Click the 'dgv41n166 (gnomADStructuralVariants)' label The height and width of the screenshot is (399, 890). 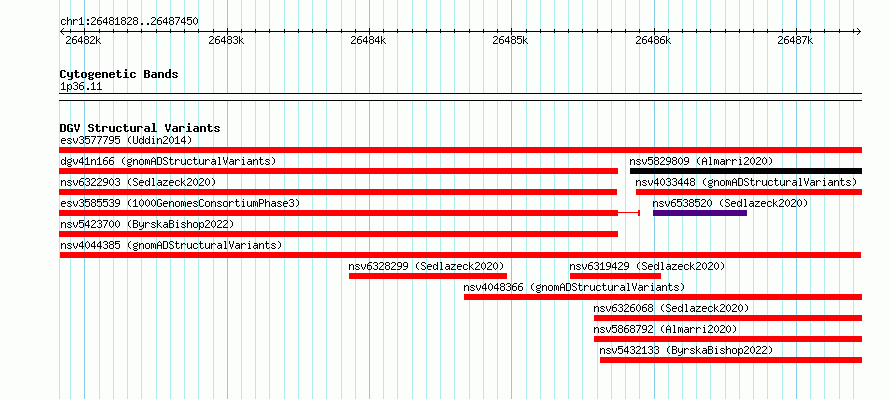tap(168, 161)
